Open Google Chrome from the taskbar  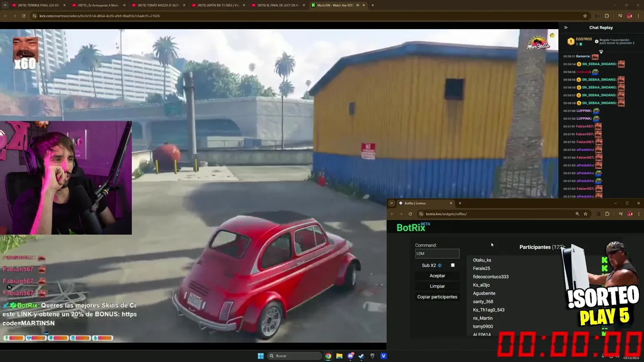[x=328, y=356]
